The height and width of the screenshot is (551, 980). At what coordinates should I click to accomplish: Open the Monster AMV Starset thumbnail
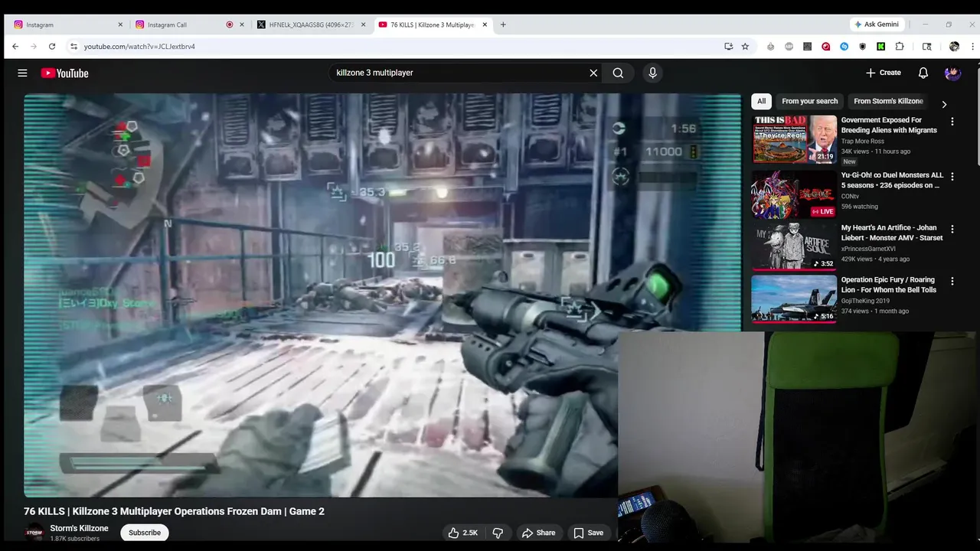(794, 246)
